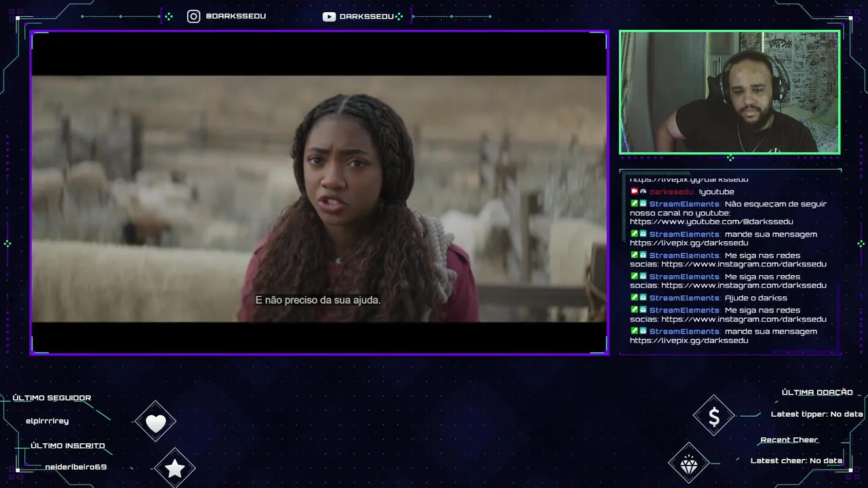Click the 'ÚLTIMA DOAÇÃO' label
868x488 pixels.
point(817,392)
